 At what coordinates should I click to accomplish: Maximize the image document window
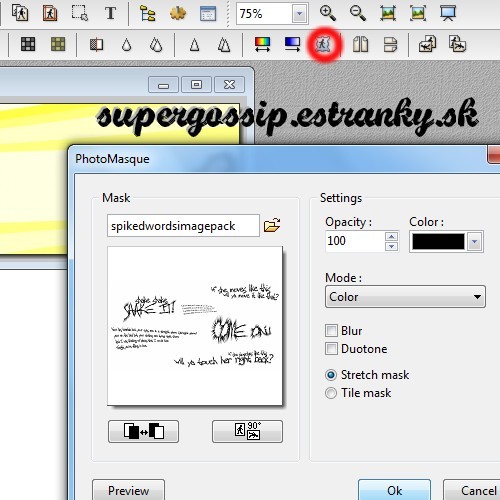point(196,85)
